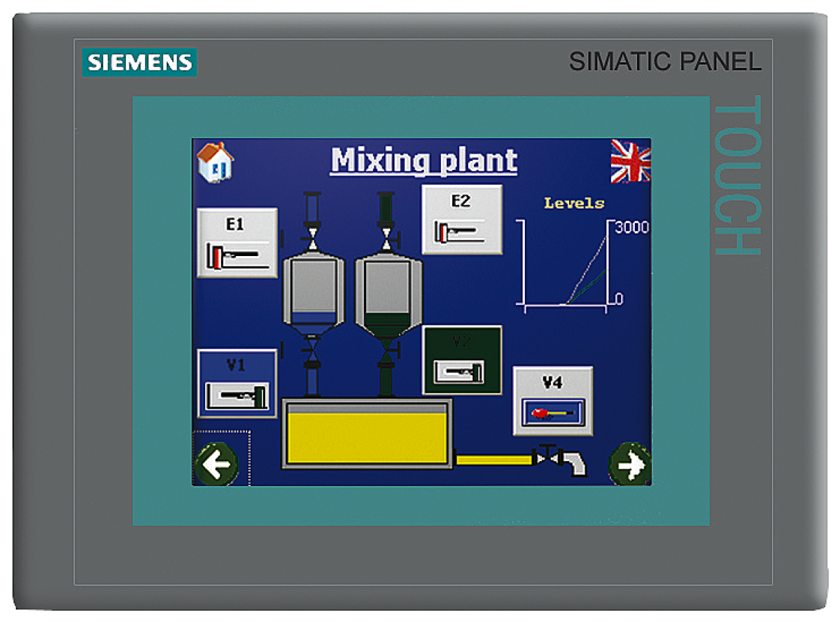Toggle the E1 inlet valve button
Viewport: 840px width, 622px height.
[237, 243]
